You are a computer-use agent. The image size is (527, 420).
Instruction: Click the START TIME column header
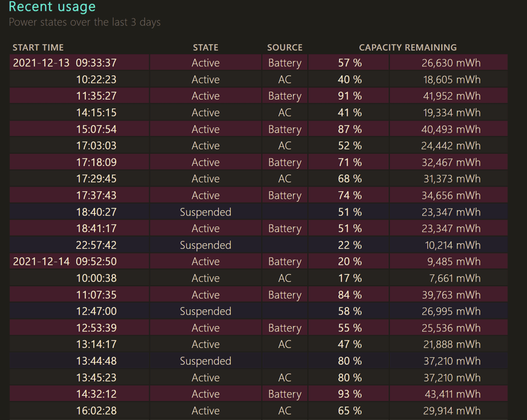click(38, 47)
